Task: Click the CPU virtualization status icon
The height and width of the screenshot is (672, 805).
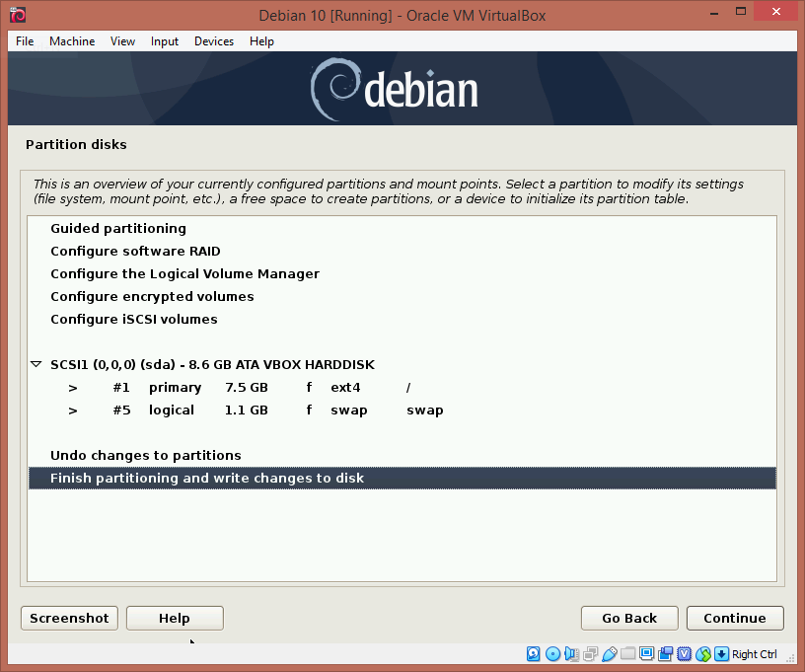Action: pyautogui.click(x=685, y=654)
